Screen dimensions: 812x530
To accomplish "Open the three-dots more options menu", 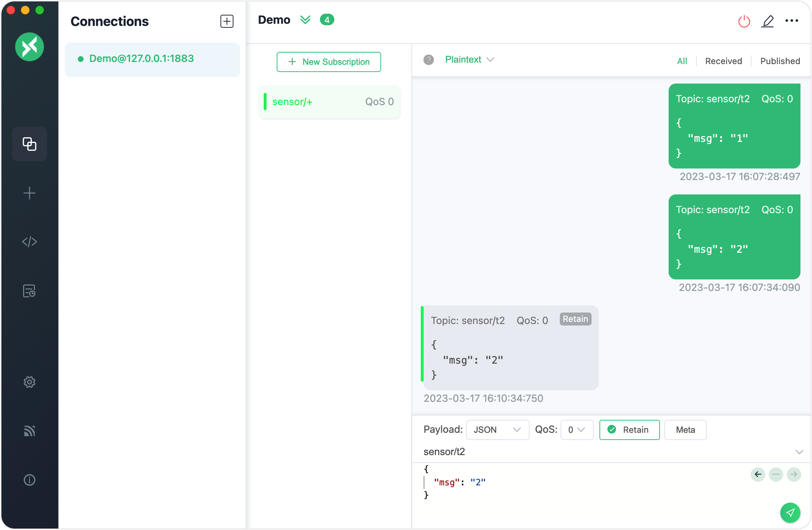I will [x=791, y=21].
